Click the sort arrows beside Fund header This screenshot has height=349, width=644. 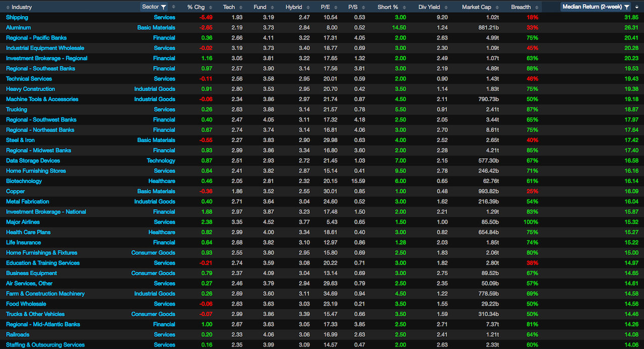272,7
